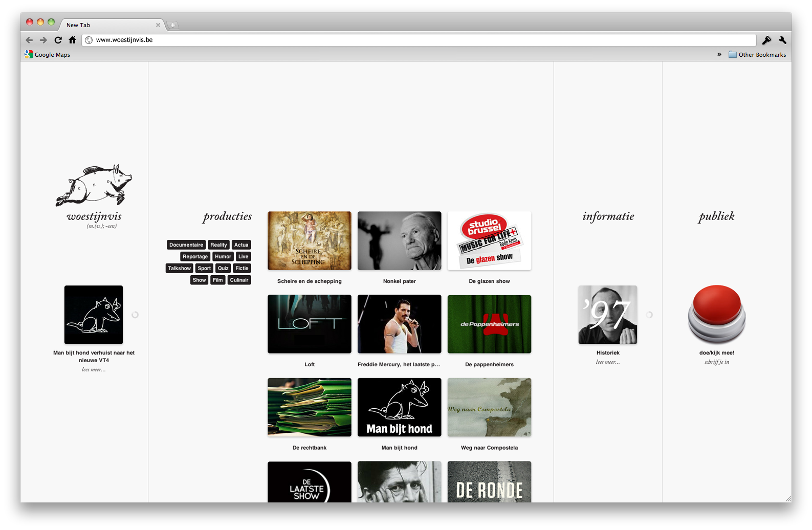The width and height of the screenshot is (812, 530).
Task: Click the browser forward arrow
Action: tap(43, 40)
